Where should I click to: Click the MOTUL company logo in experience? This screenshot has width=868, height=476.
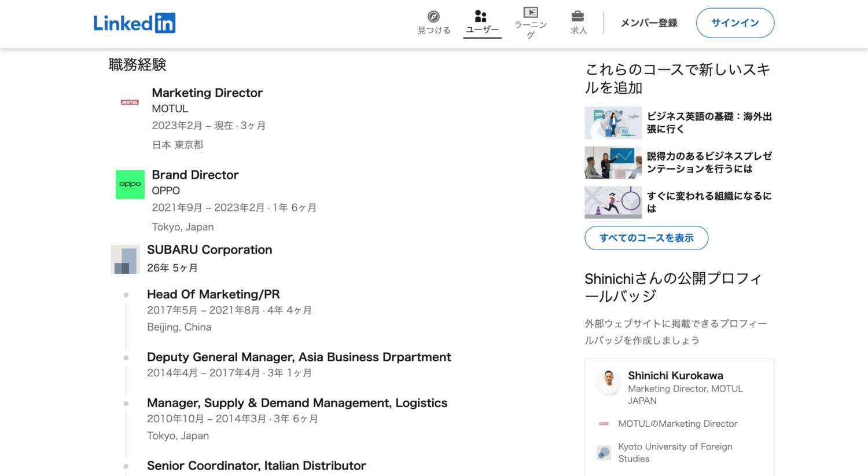pyautogui.click(x=130, y=102)
